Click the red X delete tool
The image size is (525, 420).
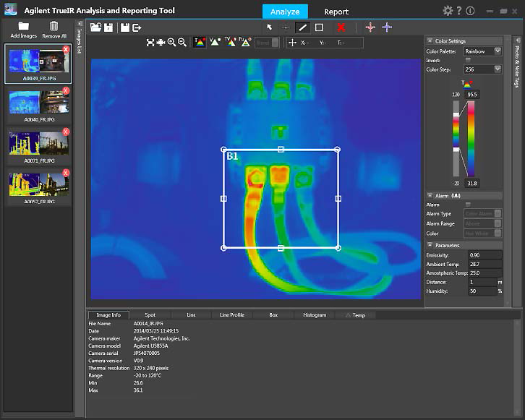tap(341, 27)
